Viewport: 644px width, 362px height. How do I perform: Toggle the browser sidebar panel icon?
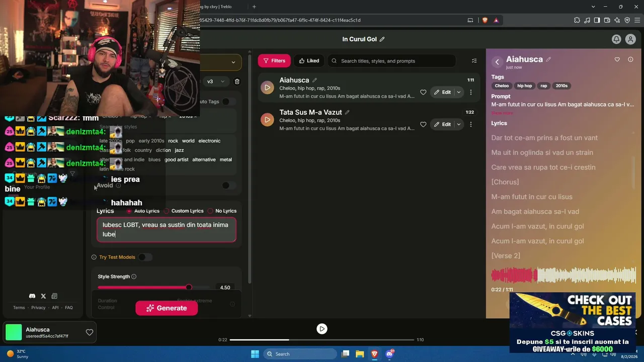click(x=597, y=20)
